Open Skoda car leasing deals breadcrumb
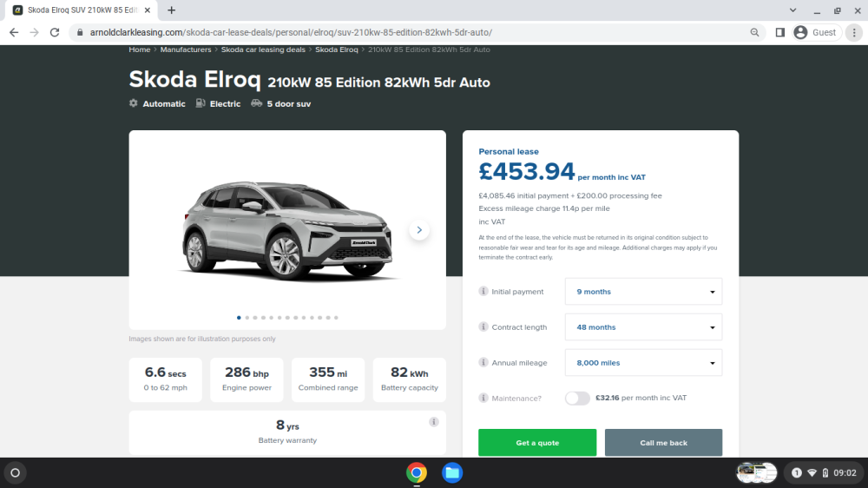 click(263, 49)
